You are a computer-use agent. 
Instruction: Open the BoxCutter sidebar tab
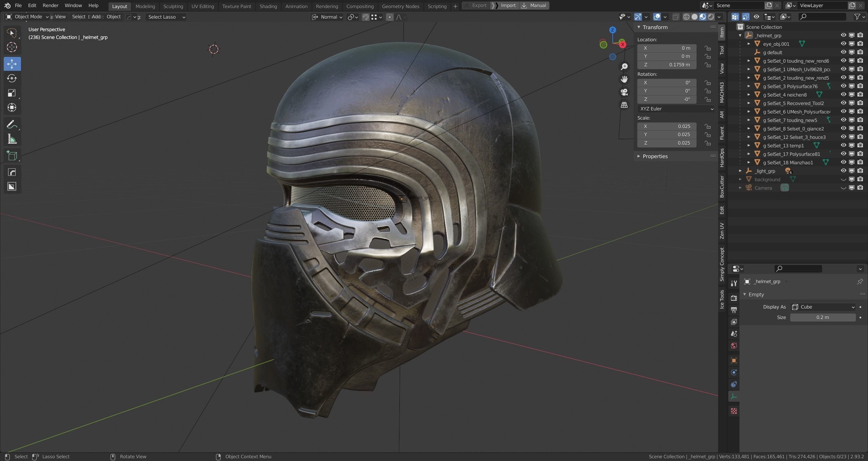[x=722, y=187]
